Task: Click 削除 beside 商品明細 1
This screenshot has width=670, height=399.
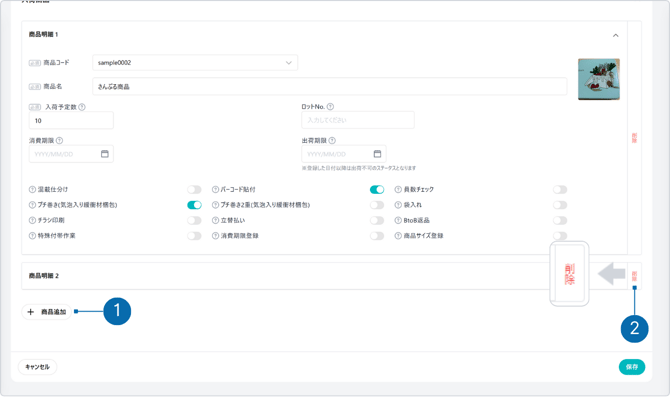Action: click(x=634, y=138)
